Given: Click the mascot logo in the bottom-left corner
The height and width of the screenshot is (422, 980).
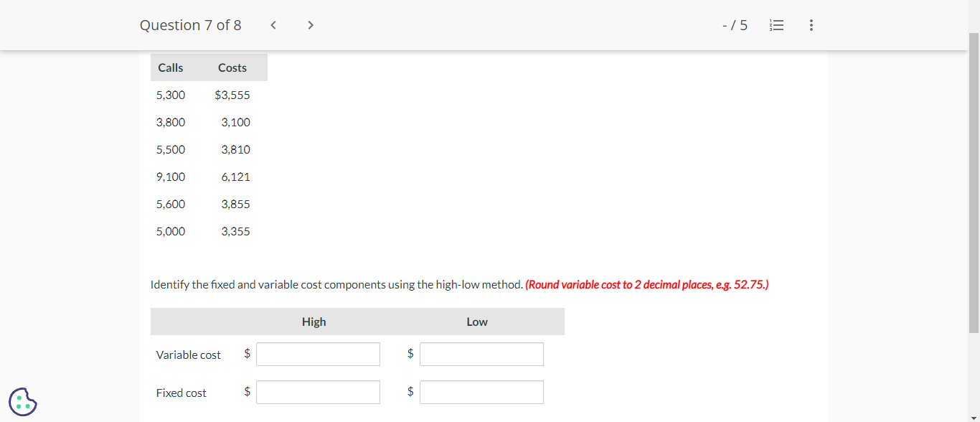Looking at the screenshot, I should click(x=22, y=402).
